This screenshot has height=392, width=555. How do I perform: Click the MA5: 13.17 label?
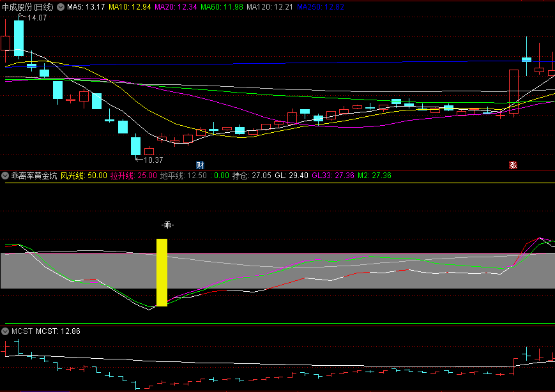pyautogui.click(x=86, y=7)
